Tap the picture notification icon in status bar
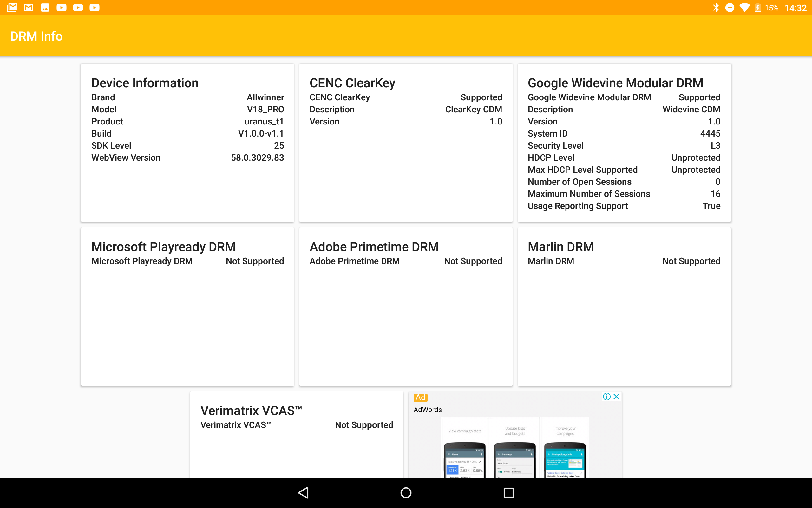Viewport: 812px width, 508px height. [45, 7]
